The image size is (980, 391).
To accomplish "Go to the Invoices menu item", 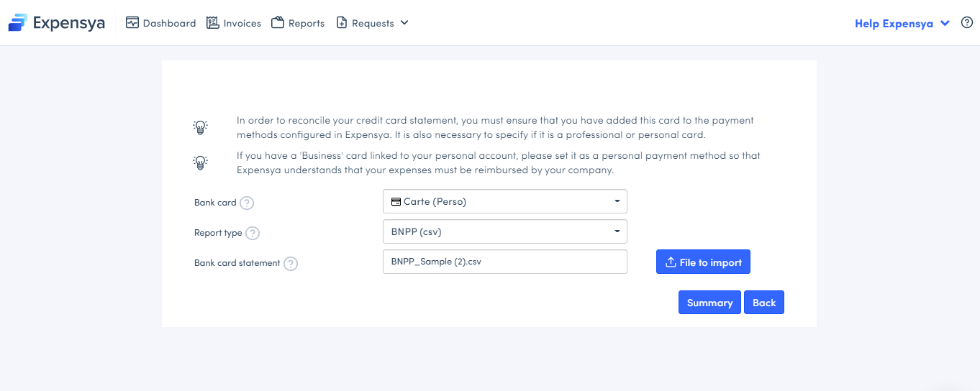I will tap(242, 23).
